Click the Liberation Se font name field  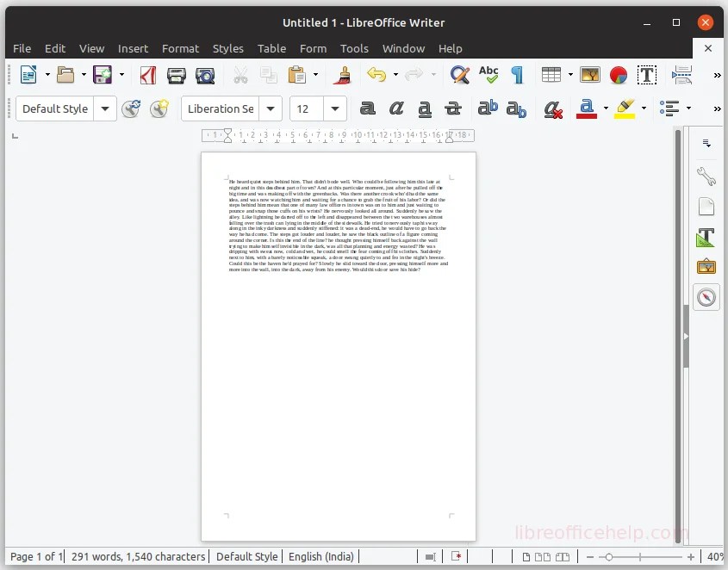[220, 108]
